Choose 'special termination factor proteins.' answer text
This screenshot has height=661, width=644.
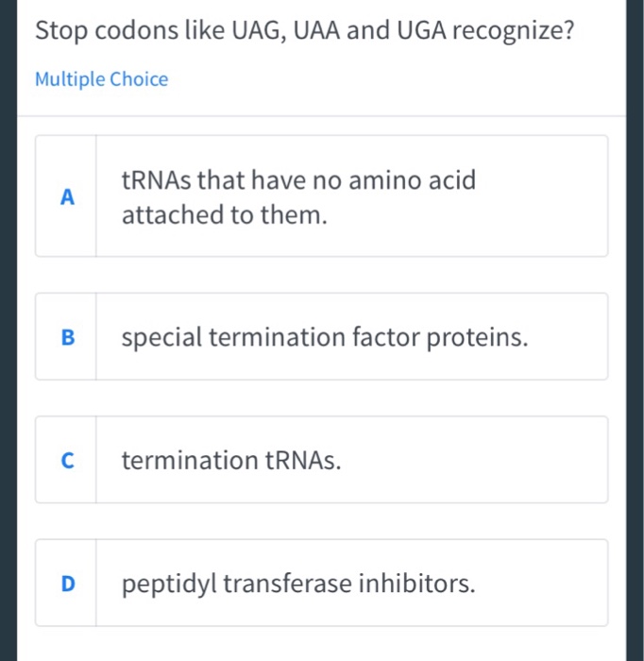coord(324,337)
